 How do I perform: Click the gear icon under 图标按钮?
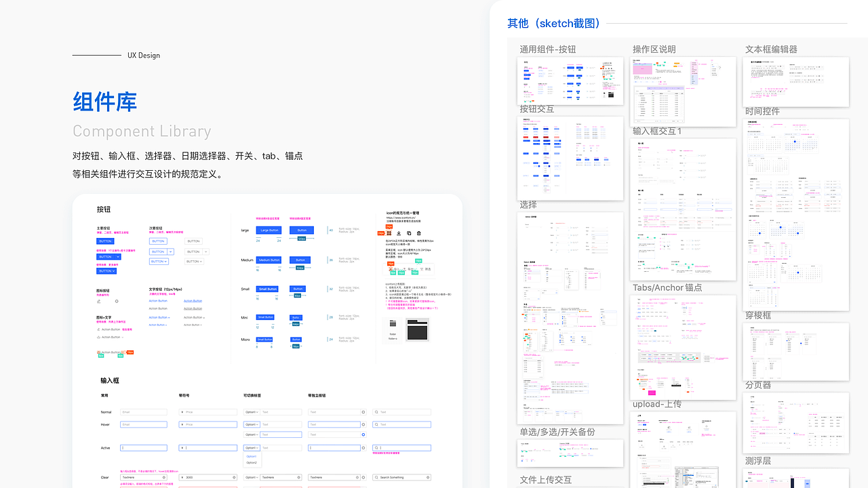pyautogui.click(x=117, y=301)
